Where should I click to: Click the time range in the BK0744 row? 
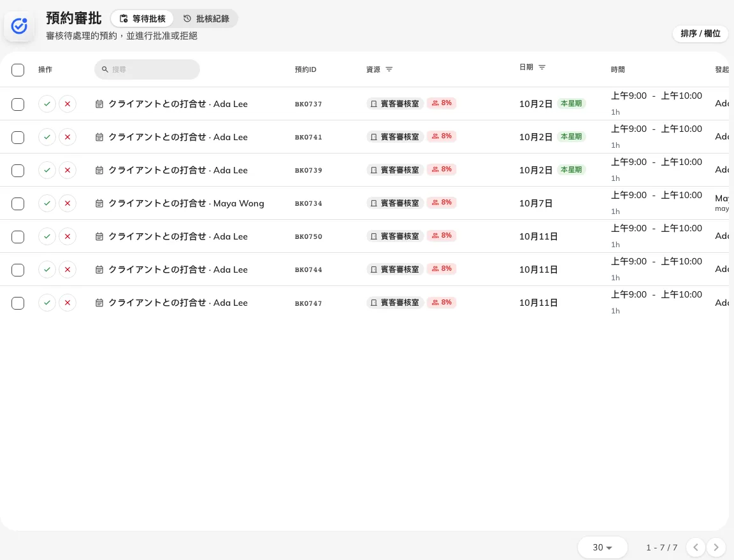(656, 261)
